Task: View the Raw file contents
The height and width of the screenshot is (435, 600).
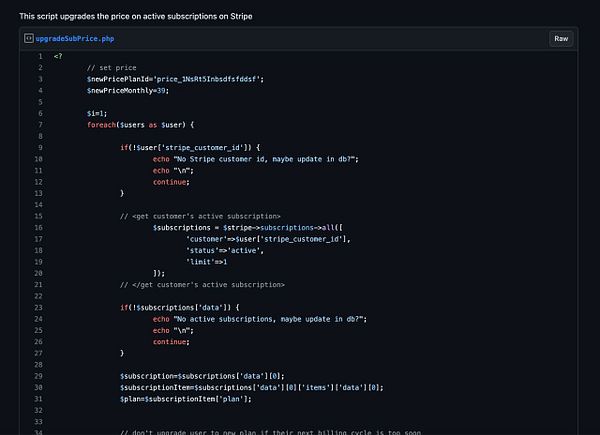Action: [561, 39]
